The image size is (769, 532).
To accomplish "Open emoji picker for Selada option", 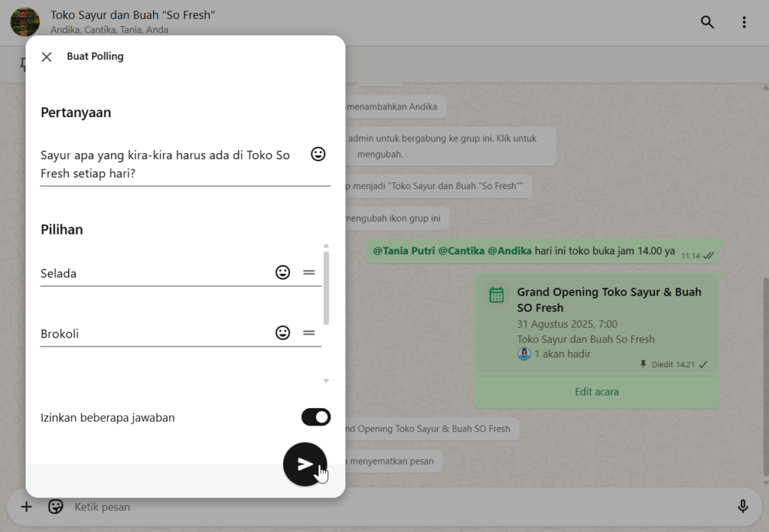I will click(x=282, y=273).
